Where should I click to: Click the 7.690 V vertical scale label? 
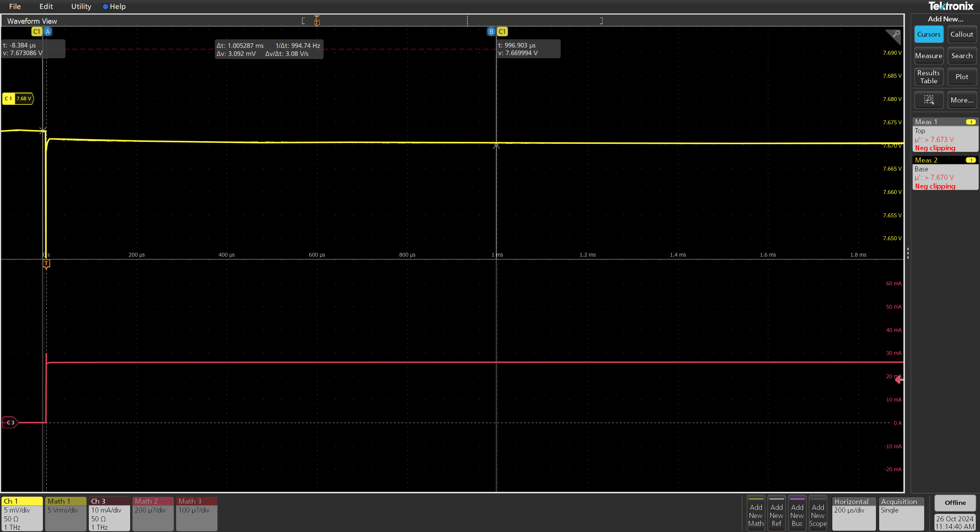coord(892,53)
